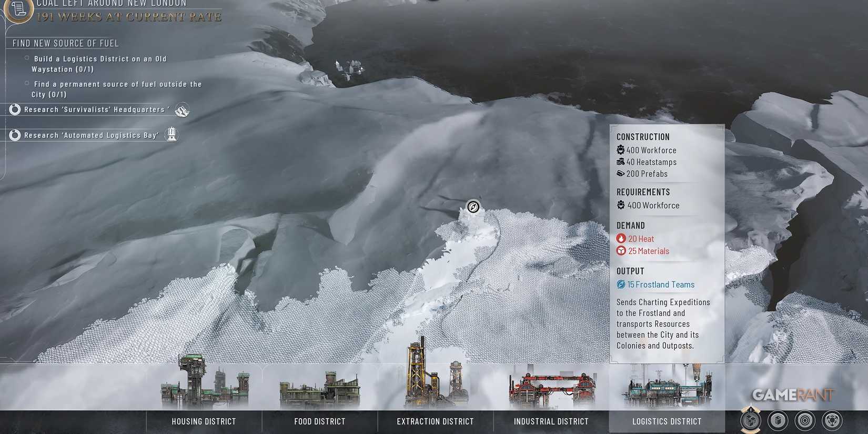Select the stacked buildings icon in bottom bar

[778, 420]
